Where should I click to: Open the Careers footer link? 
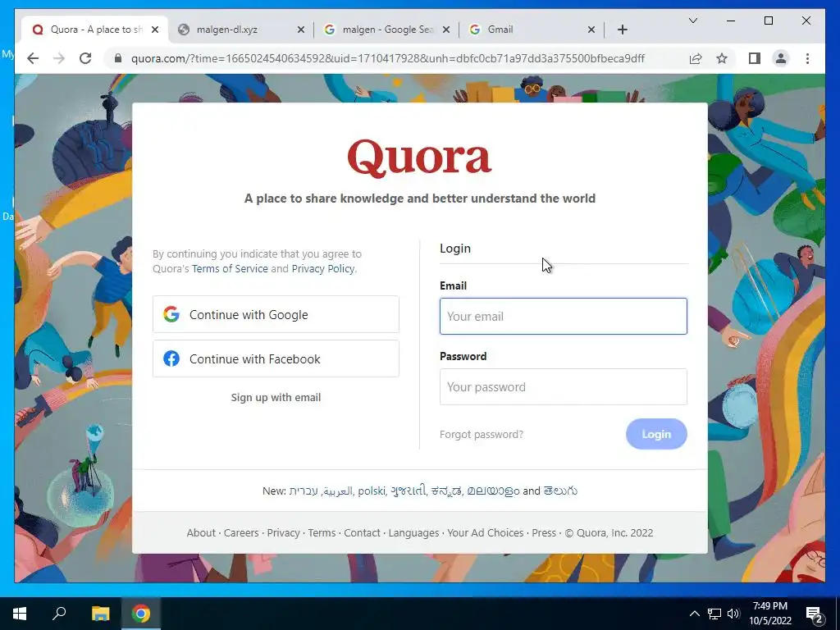point(241,532)
